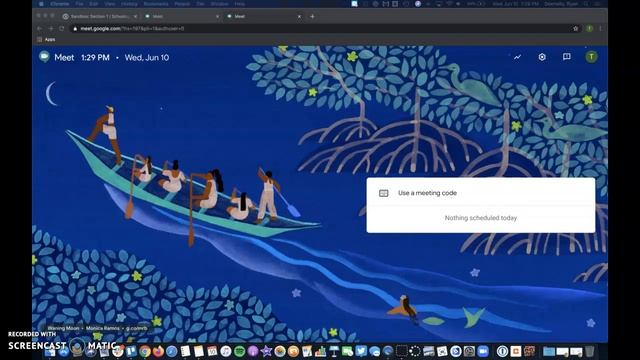The height and width of the screenshot is (360, 640).
Task: Reload the Meet page
Action: coord(62,29)
